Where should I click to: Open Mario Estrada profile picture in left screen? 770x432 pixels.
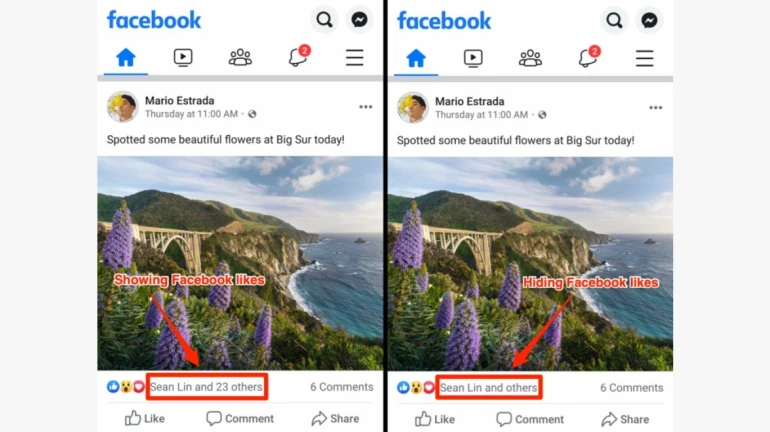(x=122, y=107)
